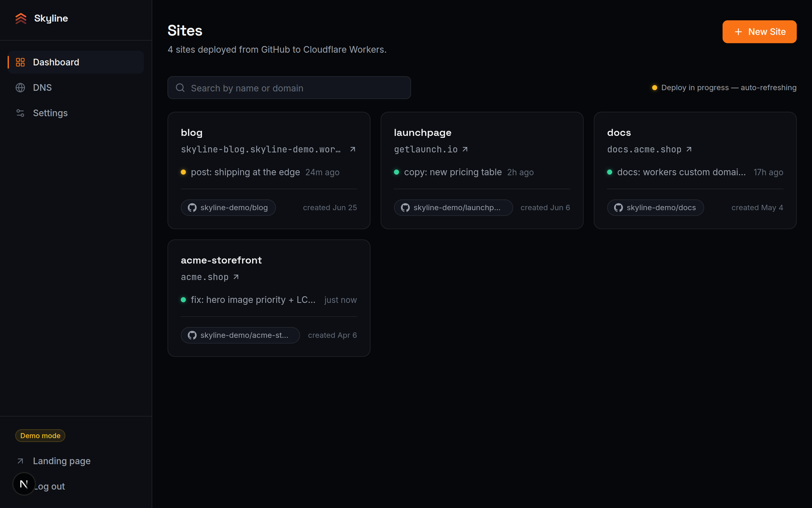Screen dimensions: 812x508
Task: Select the acme-storefront site title
Action: pyautogui.click(x=221, y=260)
